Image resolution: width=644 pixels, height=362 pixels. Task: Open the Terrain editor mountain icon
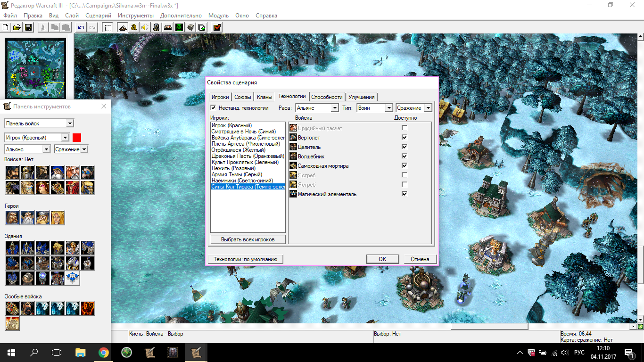pos(123,27)
